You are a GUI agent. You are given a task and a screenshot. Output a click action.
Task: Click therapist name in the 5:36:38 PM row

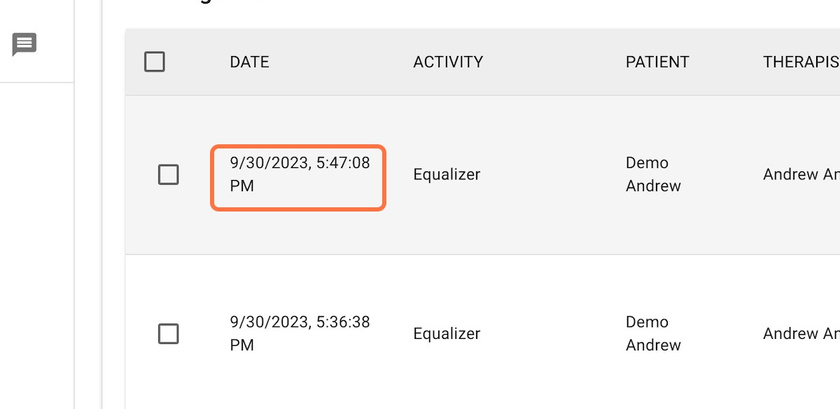coord(801,333)
